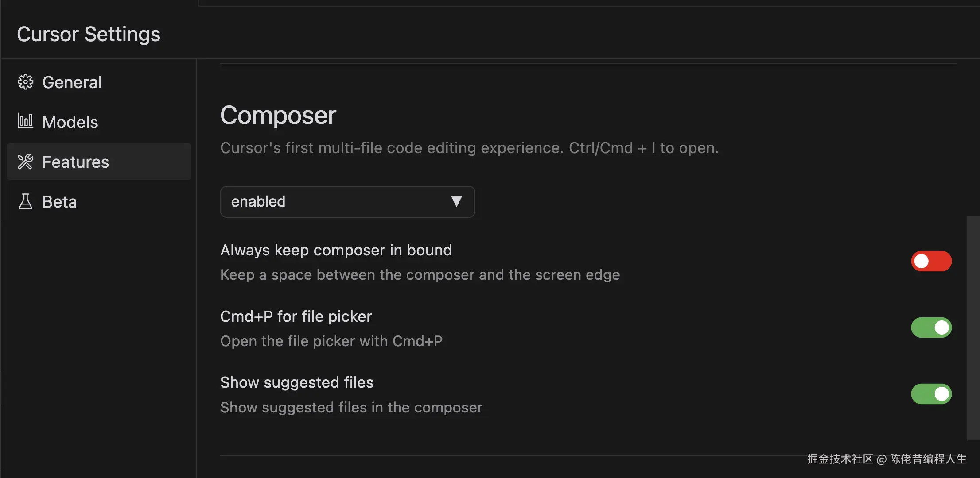Click the 'Cmd+P for file picker' label

tap(296, 316)
